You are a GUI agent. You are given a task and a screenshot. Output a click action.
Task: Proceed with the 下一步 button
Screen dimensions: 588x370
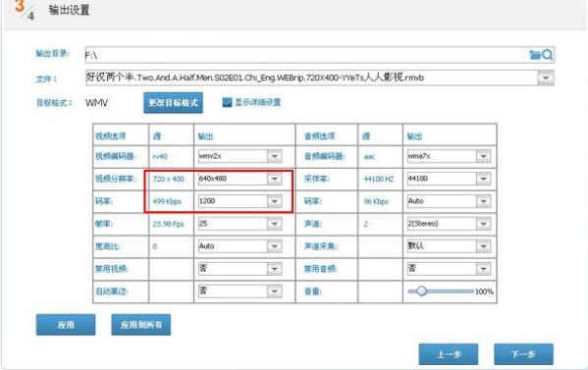(523, 354)
